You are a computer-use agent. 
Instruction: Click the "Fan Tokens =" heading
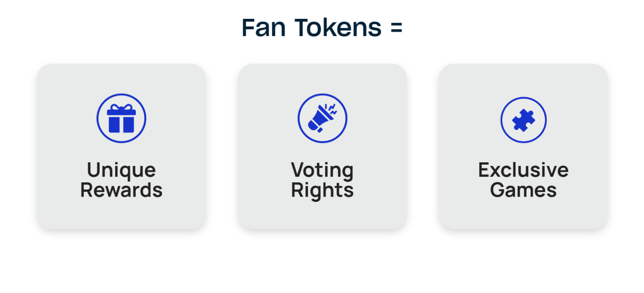pos(322,28)
